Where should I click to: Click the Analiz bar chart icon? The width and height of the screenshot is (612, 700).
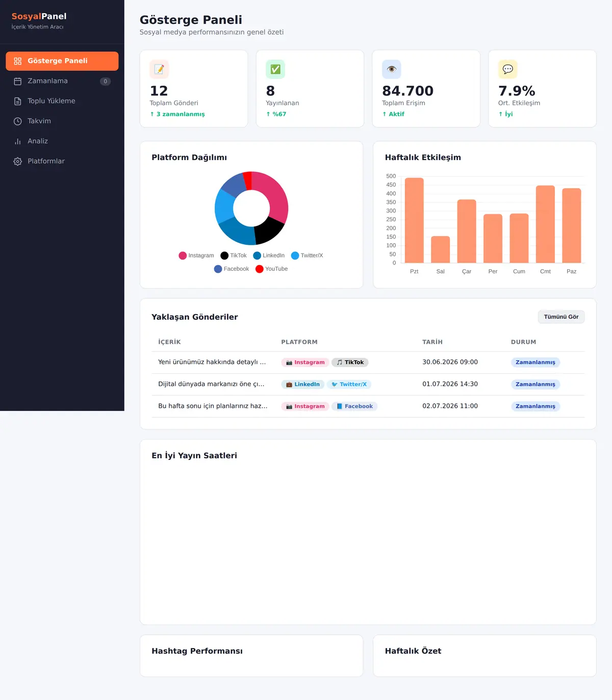pyautogui.click(x=18, y=141)
